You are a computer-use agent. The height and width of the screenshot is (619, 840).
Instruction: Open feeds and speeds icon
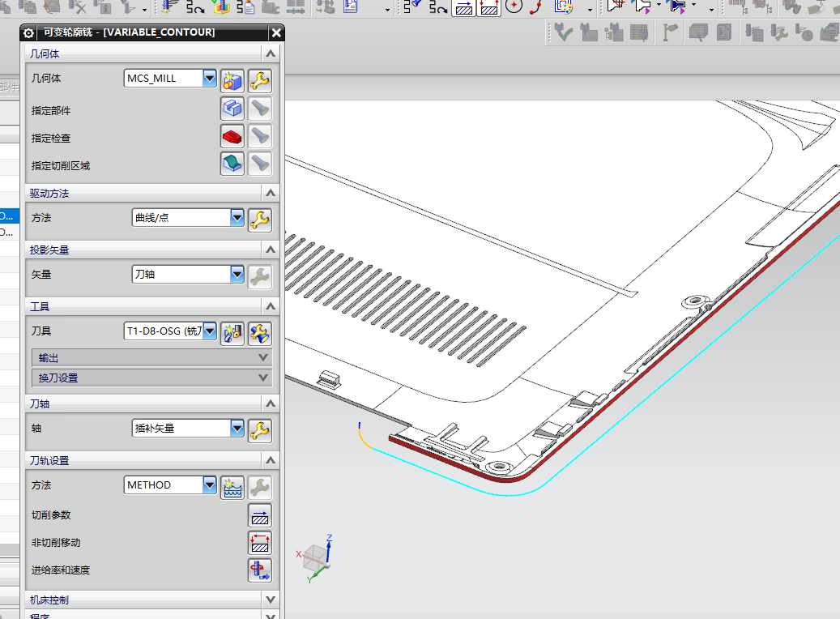pyautogui.click(x=259, y=570)
